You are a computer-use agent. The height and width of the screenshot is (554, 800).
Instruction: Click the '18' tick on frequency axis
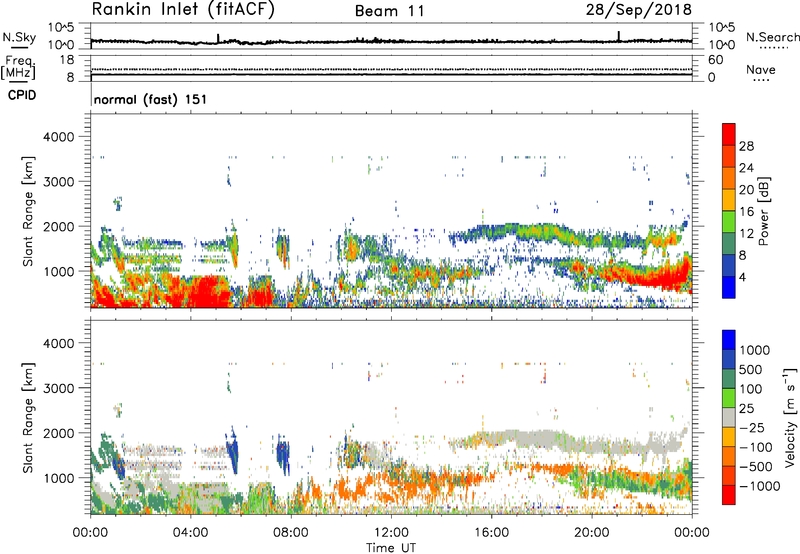click(66, 60)
